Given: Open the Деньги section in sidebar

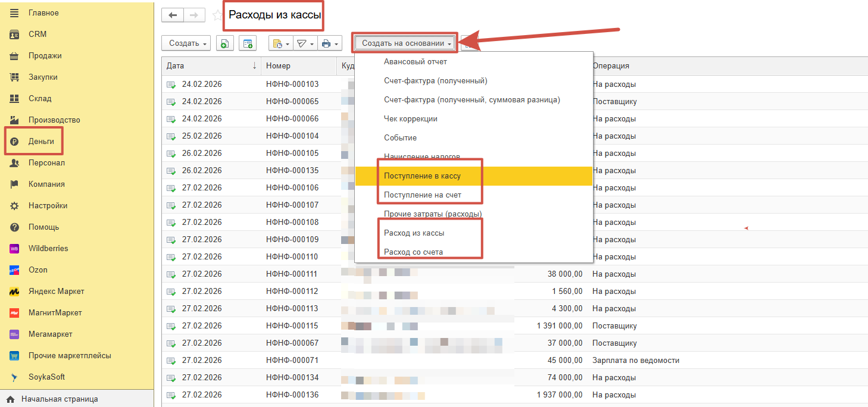Looking at the screenshot, I should coord(41,142).
